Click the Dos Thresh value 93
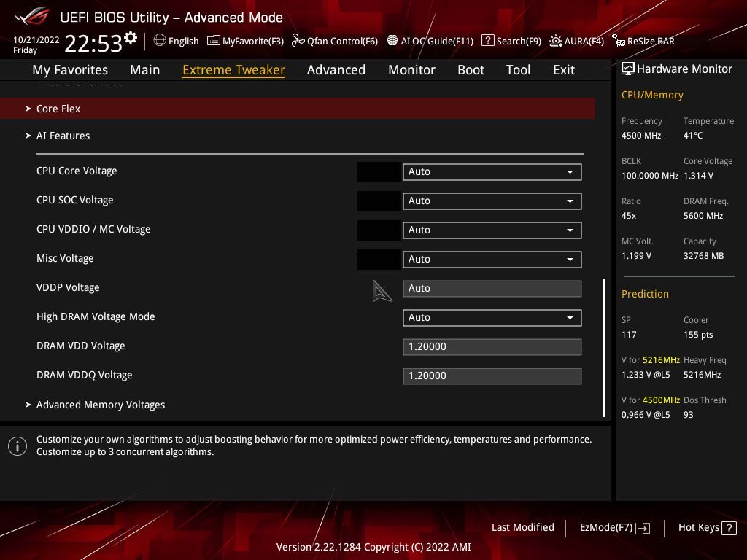The height and width of the screenshot is (560, 747). (689, 415)
